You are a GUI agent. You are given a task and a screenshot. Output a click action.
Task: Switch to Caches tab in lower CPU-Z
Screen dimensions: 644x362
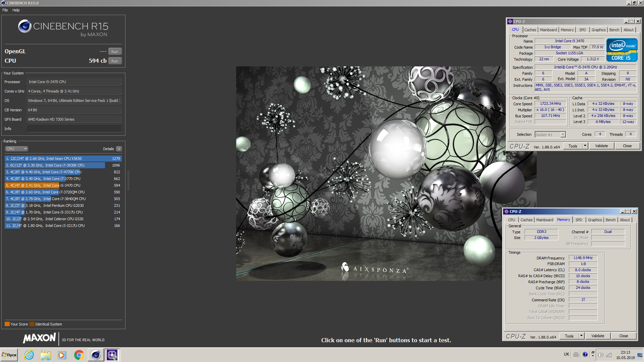[x=527, y=220]
